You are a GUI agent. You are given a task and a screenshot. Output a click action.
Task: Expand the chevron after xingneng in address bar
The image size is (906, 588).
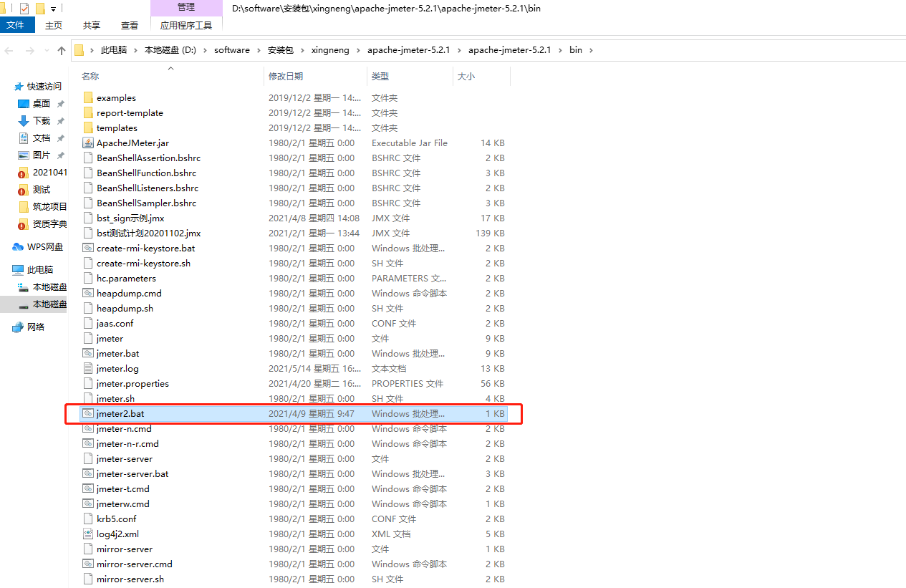pos(359,50)
